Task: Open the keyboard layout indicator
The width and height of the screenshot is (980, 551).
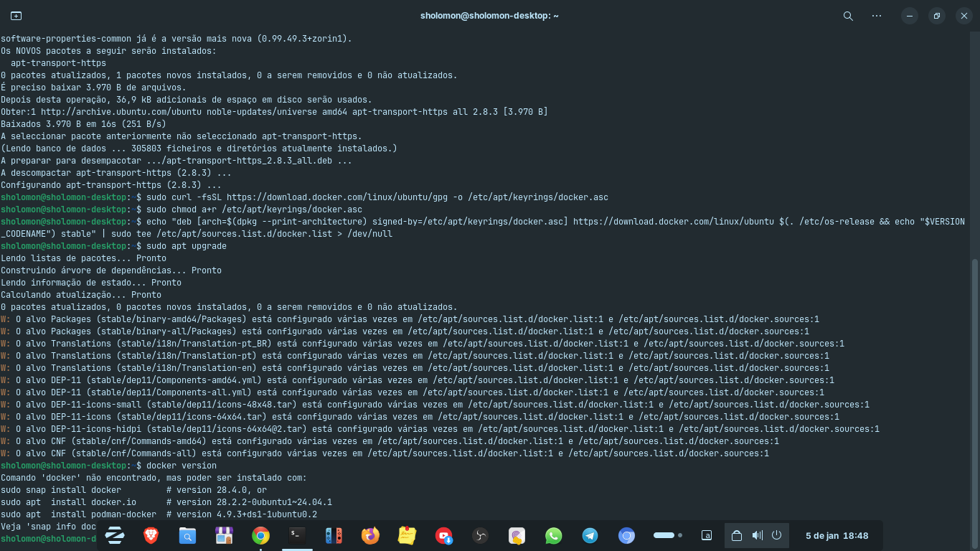Action: click(707, 535)
